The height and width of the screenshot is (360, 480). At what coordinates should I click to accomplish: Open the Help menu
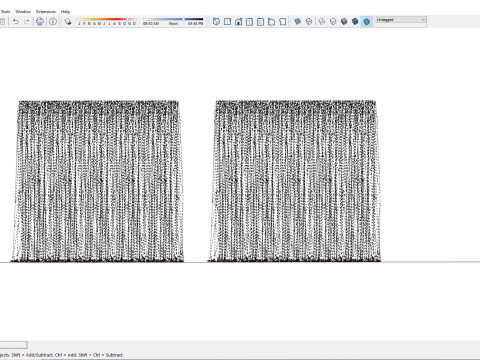coord(65,12)
